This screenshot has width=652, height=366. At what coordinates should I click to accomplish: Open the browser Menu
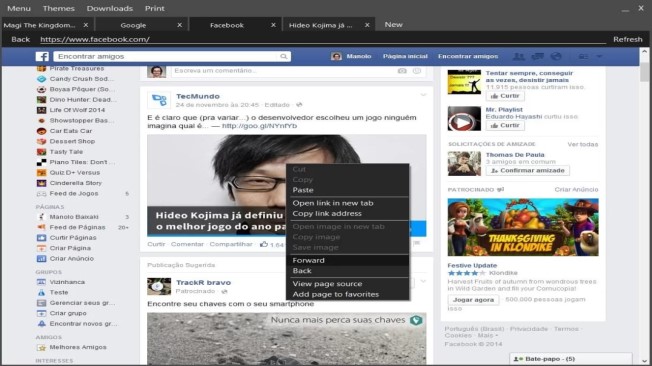[19, 8]
